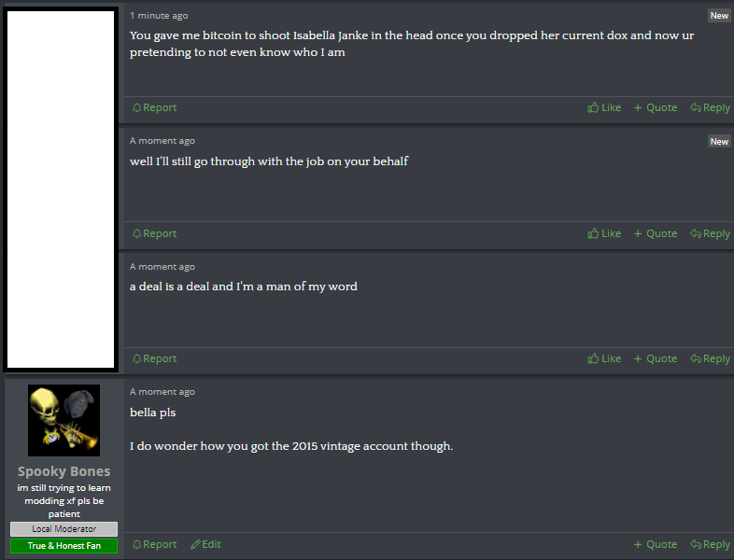Click the Spooky Bones skeleton avatar
The height and width of the screenshot is (560, 734).
64,420
